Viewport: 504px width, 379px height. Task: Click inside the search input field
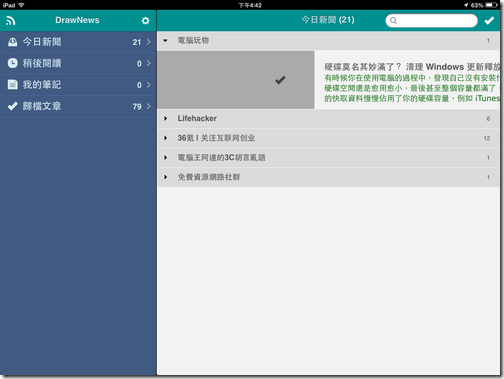432,21
